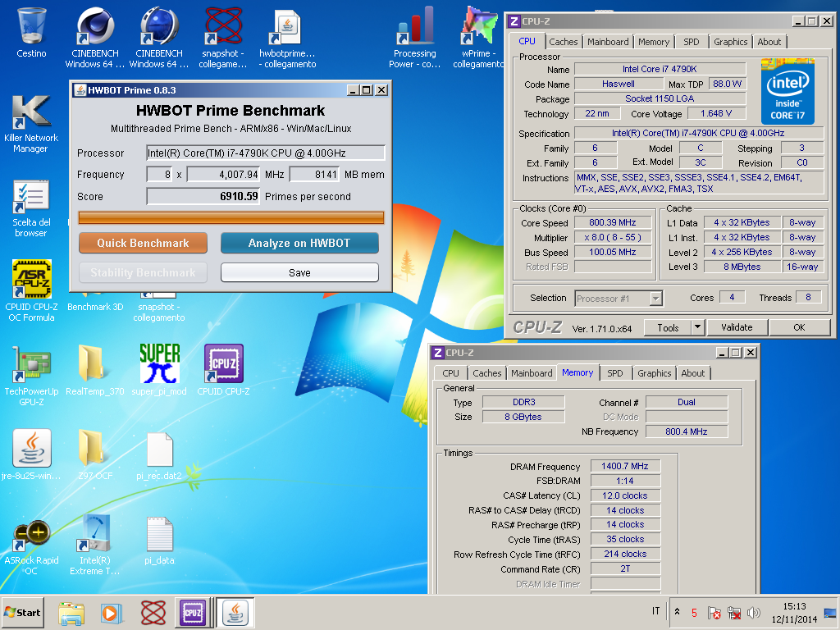Open the Start menu
Screen dimensions: 840x630
click(22, 612)
